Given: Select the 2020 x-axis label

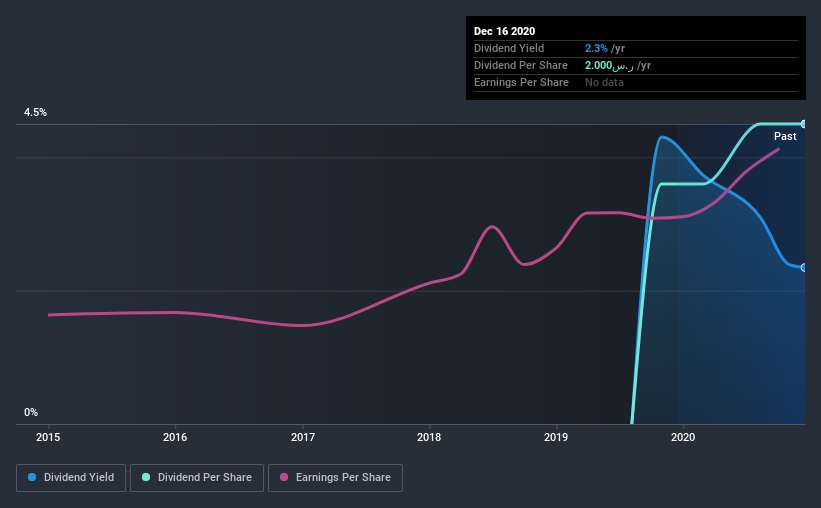Looking at the screenshot, I should point(683,437).
